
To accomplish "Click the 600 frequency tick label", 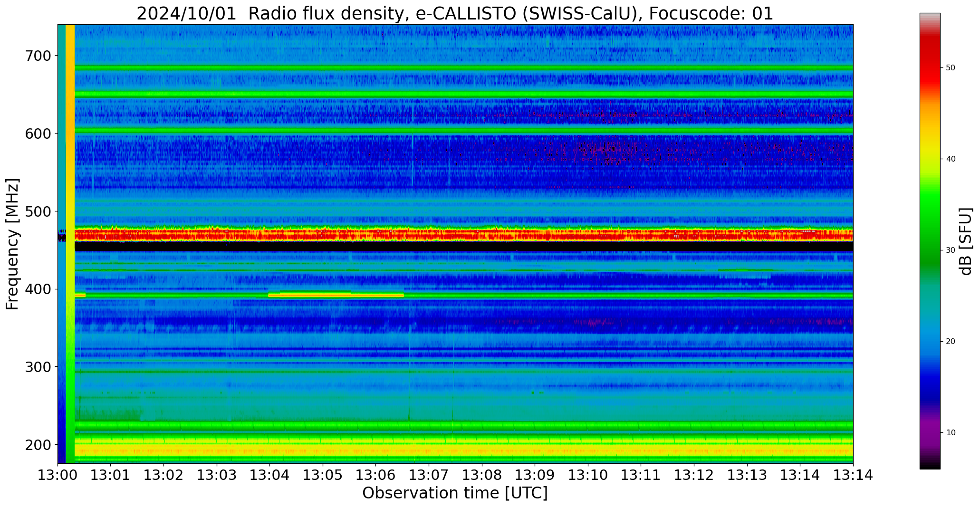I will pos(38,134).
